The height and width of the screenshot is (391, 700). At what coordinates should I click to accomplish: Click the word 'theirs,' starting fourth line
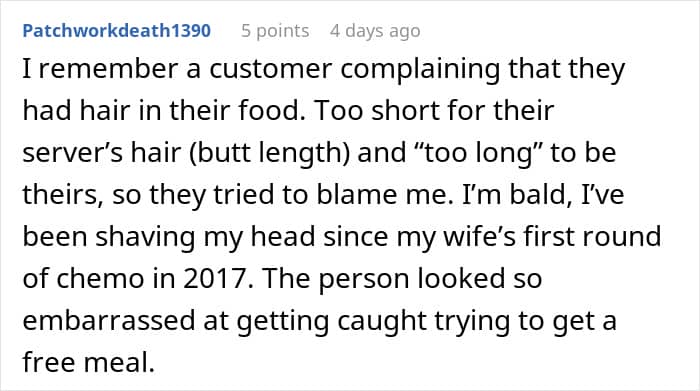coord(63,195)
